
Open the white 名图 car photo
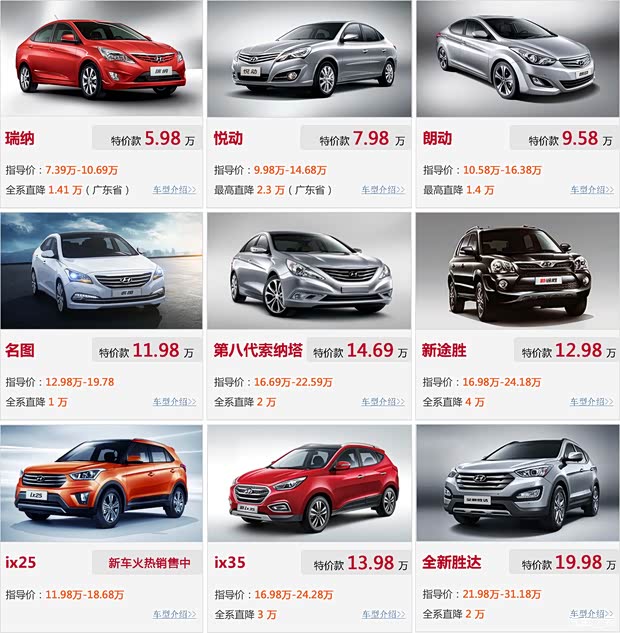click(x=101, y=270)
